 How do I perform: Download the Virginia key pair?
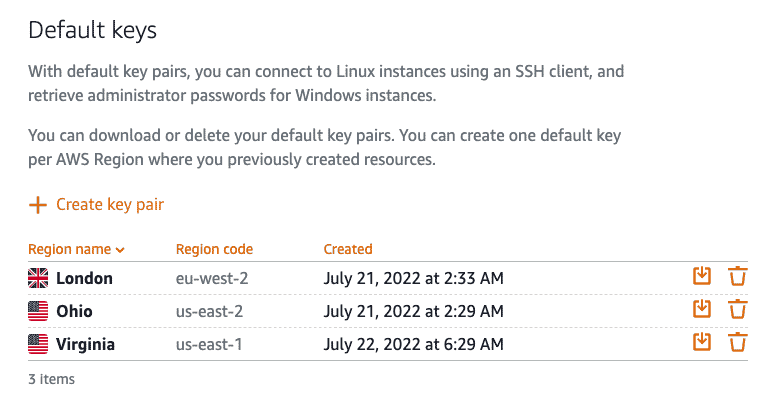click(x=702, y=342)
